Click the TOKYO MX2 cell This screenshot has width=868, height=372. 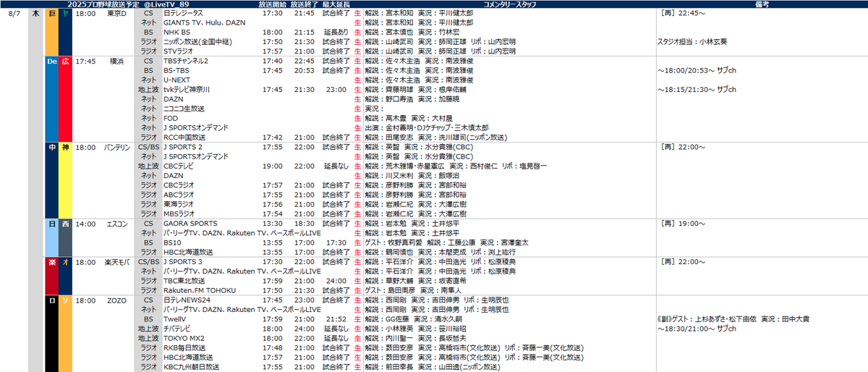[x=184, y=338]
